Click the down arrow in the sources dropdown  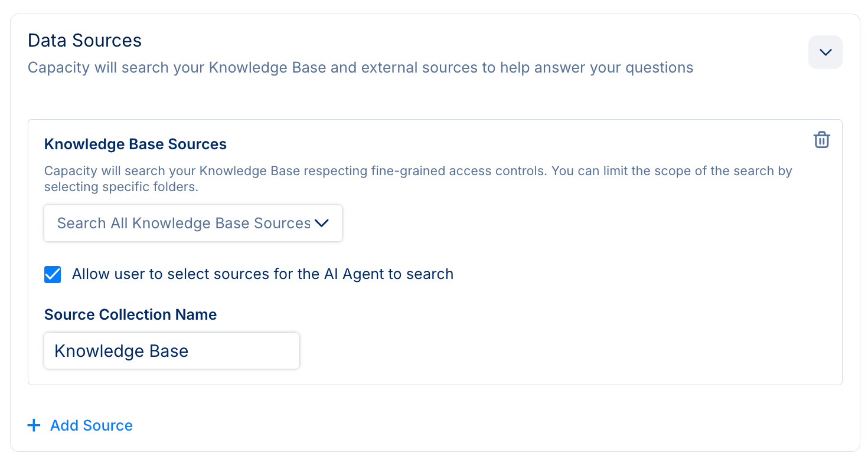[x=321, y=223]
